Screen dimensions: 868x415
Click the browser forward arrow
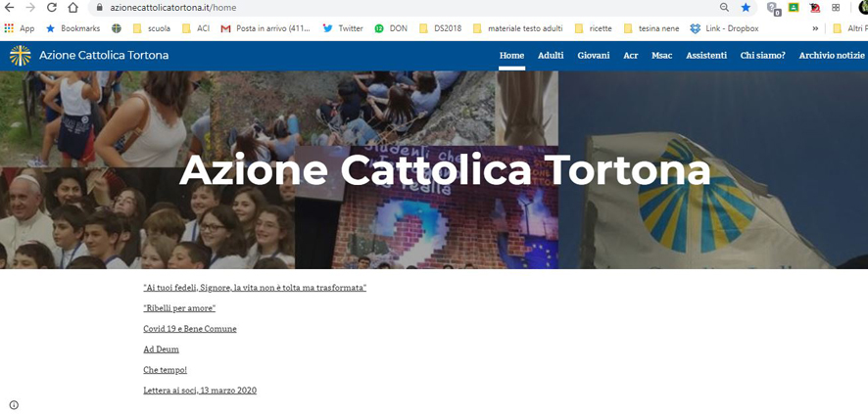[30, 8]
